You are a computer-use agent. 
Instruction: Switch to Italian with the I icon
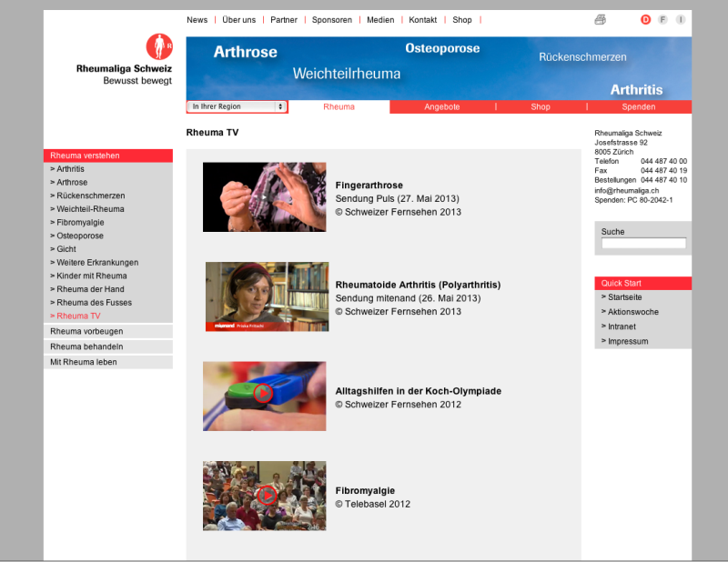click(680, 20)
